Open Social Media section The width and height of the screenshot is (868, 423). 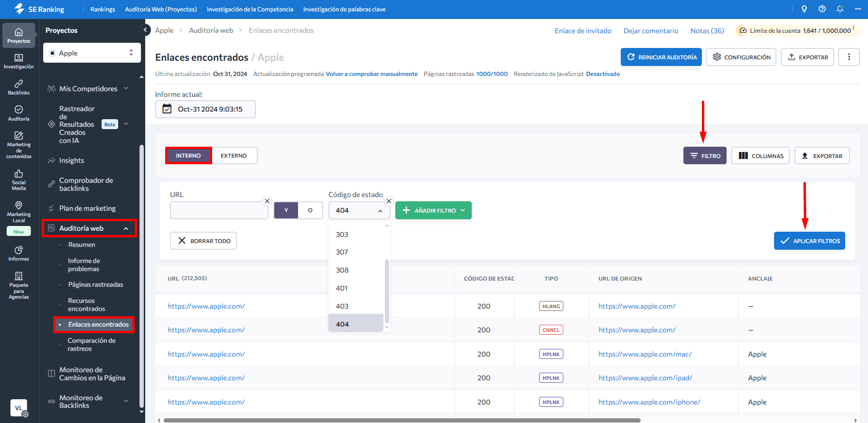click(x=19, y=180)
